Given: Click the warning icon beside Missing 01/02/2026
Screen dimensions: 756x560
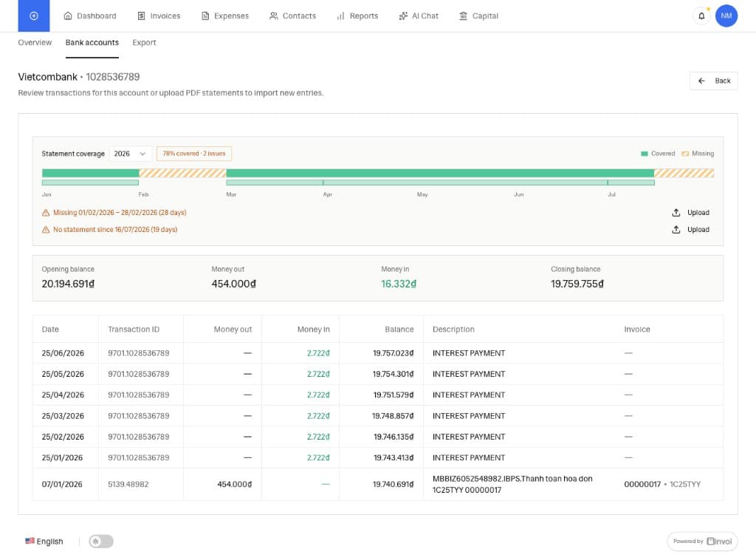Looking at the screenshot, I should [46, 213].
